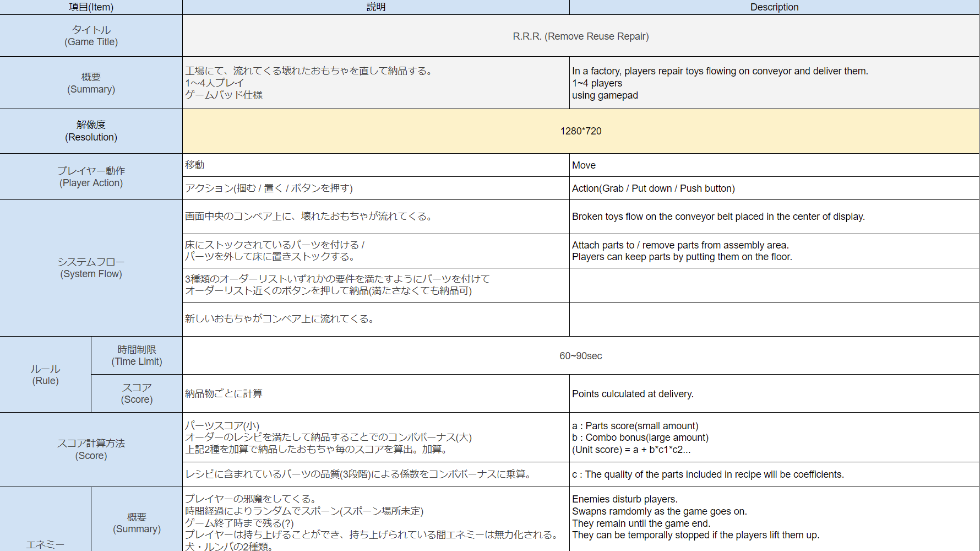Select the システムフロー (System Flow) label cell

91,268
